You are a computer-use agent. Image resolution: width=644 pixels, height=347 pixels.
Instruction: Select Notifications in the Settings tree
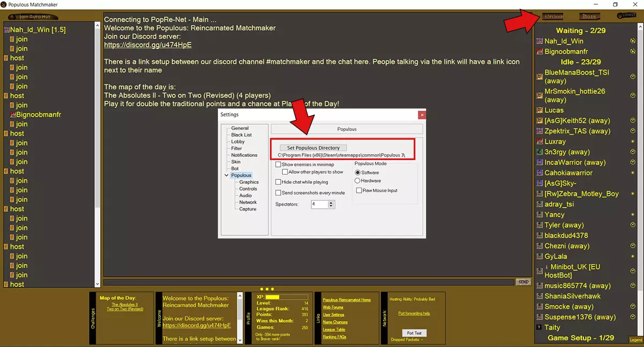(x=244, y=155)
